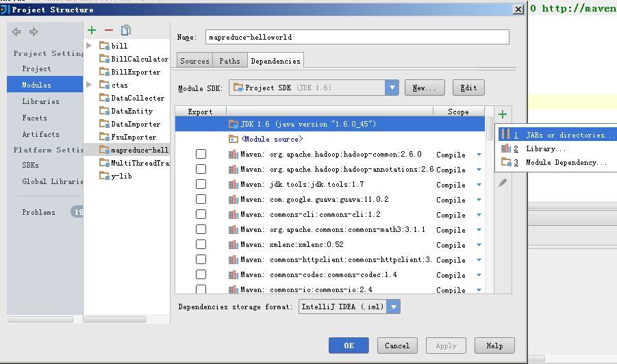Image resolution: width=617 pixels, height=364 pixels.
Task: Click the forward navigation arrow
Action: point(34,32)
